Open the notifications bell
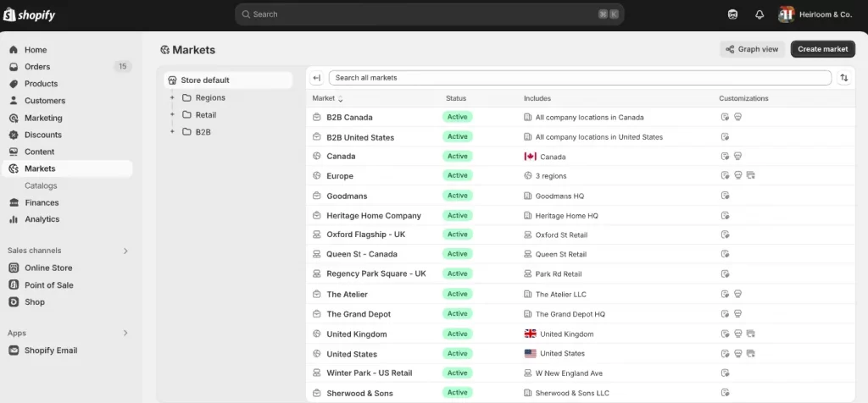Image resolution: width=868 pixels, height=403 pixels. point(759,14)
